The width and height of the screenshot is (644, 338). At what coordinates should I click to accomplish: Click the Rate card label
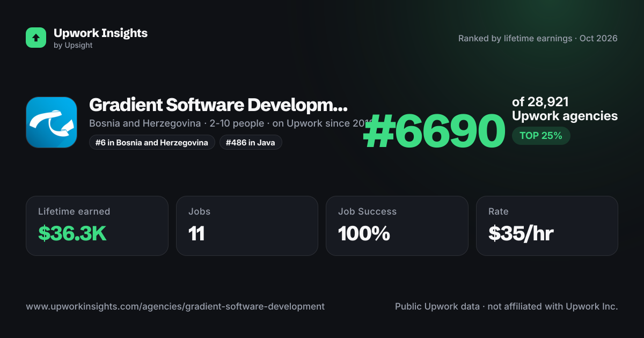tap(499, 211)
